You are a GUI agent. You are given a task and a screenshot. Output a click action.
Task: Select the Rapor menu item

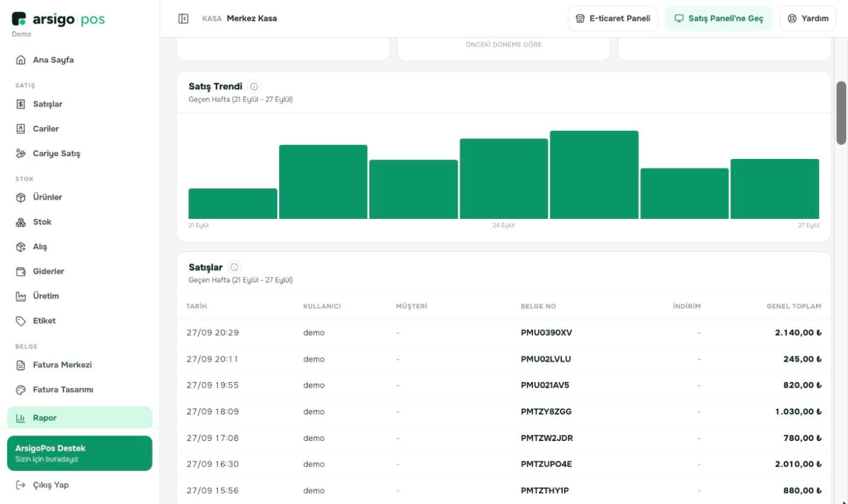tap(80, 418)
